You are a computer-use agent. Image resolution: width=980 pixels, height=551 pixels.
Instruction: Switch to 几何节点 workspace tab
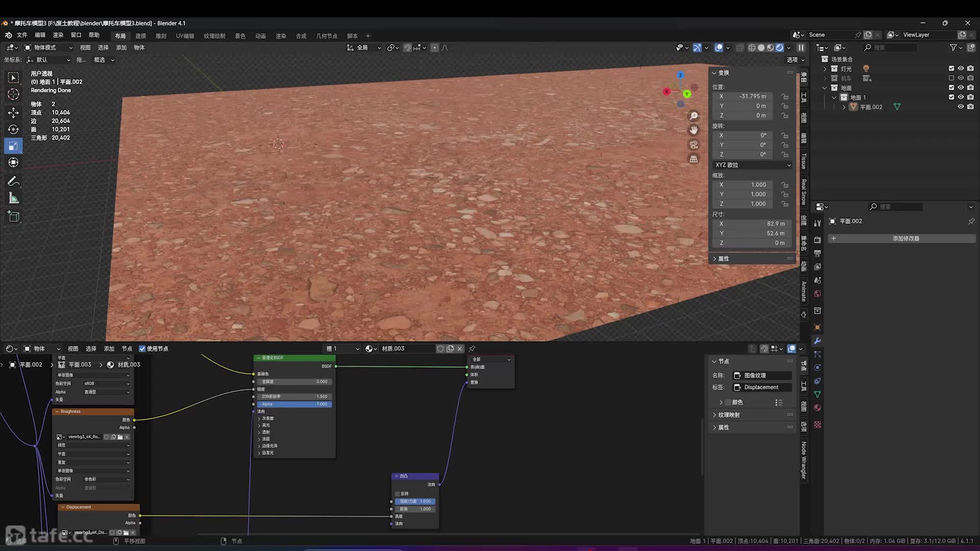pos(327,36)
